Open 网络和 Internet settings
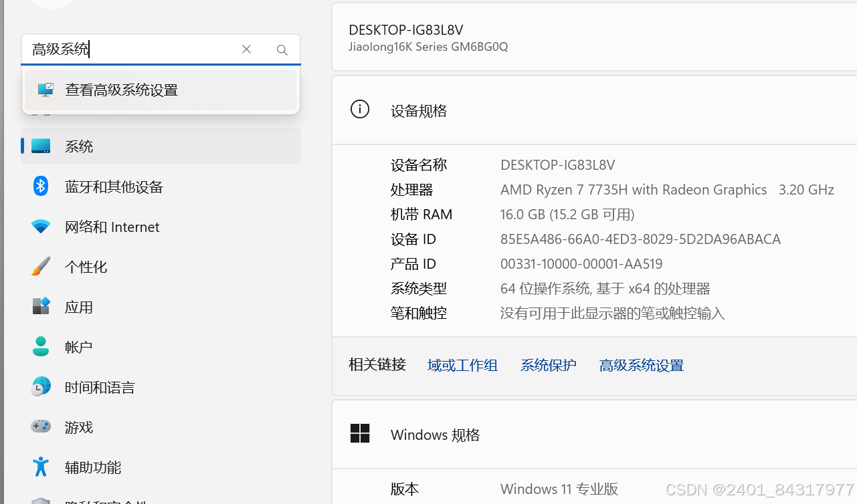 click(161, 227)
